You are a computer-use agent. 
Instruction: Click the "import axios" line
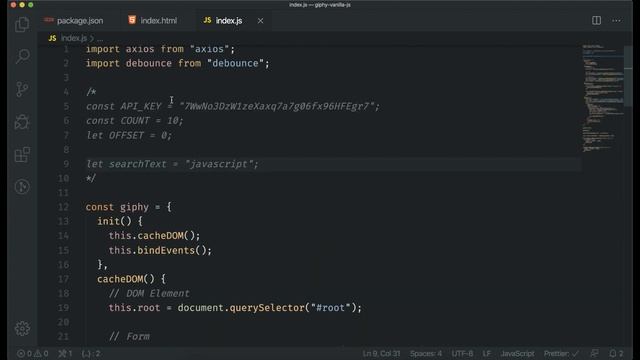click(160, 49)
